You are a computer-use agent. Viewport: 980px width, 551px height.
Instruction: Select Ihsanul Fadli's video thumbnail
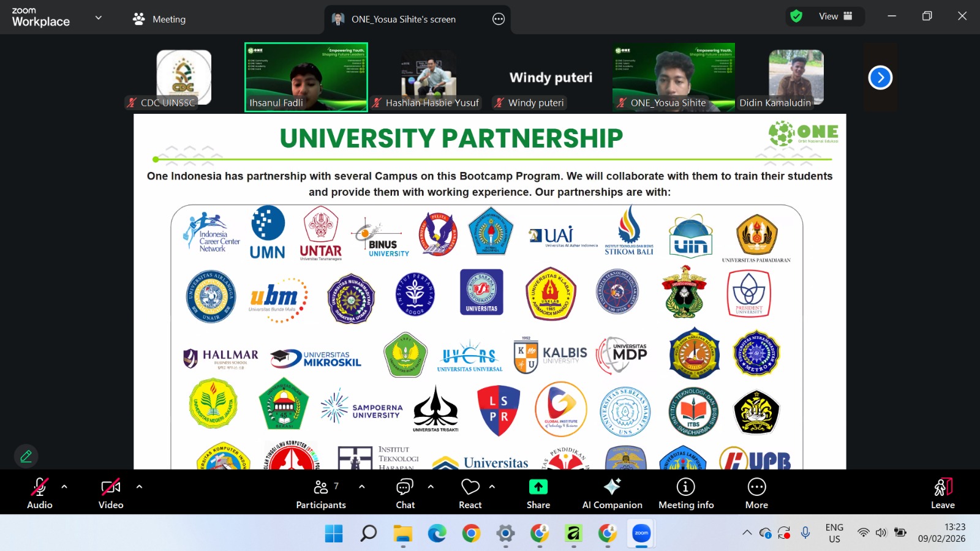tap(306, 77)
